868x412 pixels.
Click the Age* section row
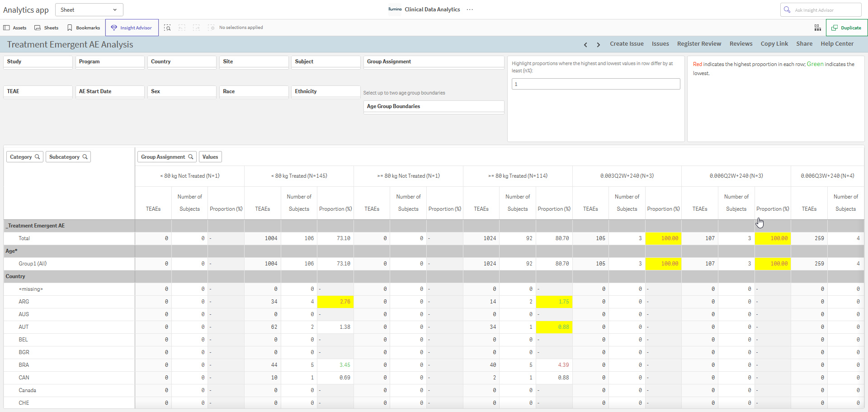click(69, 251)
